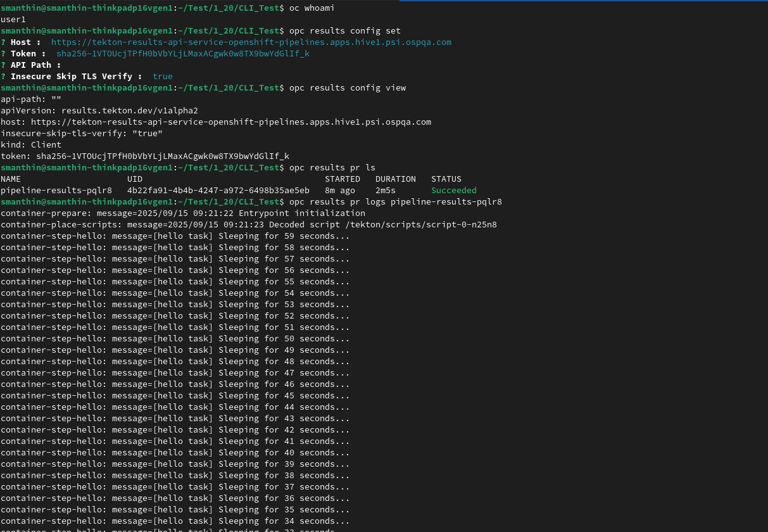Click the 'Sleeping for 44 seconds' log line
The height and width of the screenshot is (532, 768).
tap(175, 407)
